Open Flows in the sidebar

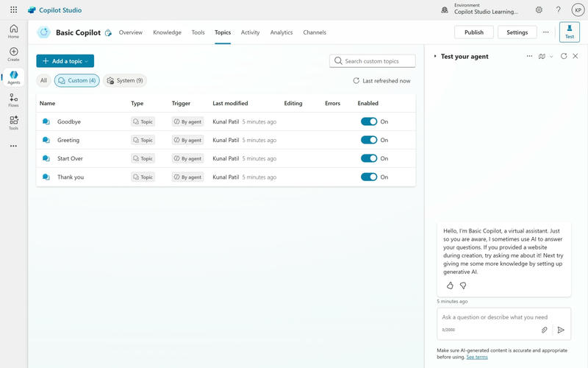[13, 100]
